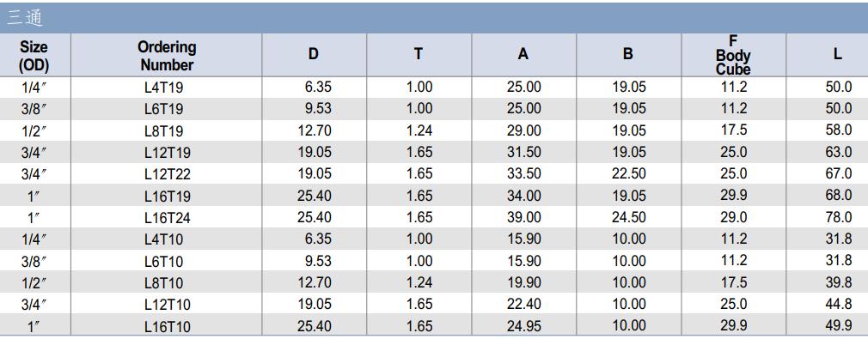Click the Ordering Number column header
868x339 pixels.
coord(167,55)
